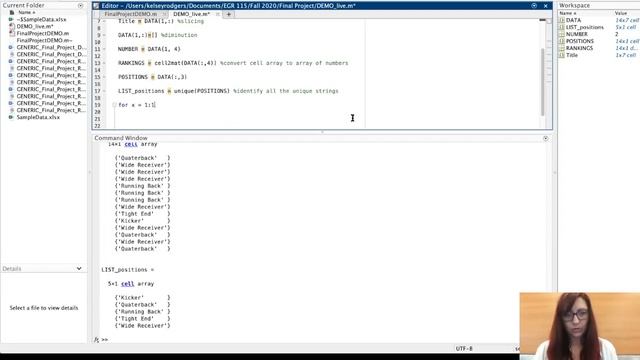640x360 pixels.
Task: Add a new editor tab with plus button
Action: click(x=229, y=14)
